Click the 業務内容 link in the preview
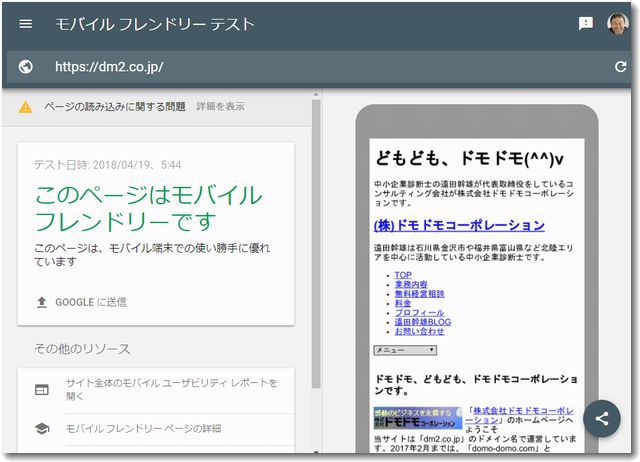 point(411,284)
